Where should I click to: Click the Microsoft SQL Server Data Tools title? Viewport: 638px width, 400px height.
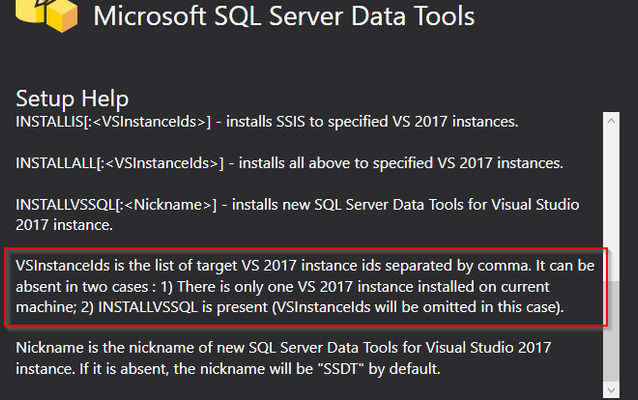(284, 17)
